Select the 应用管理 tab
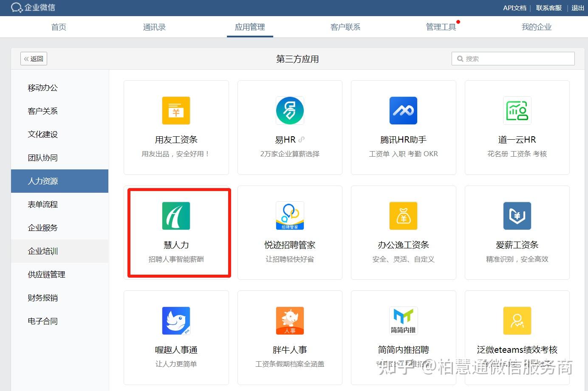The image size is (588, 391). click(250, 27)
